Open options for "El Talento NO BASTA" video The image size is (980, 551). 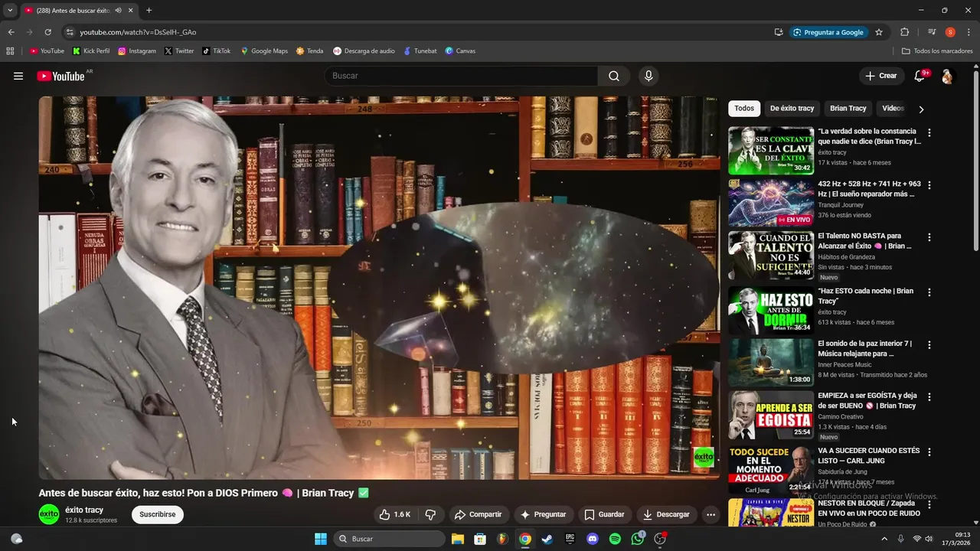coord(929,237)
